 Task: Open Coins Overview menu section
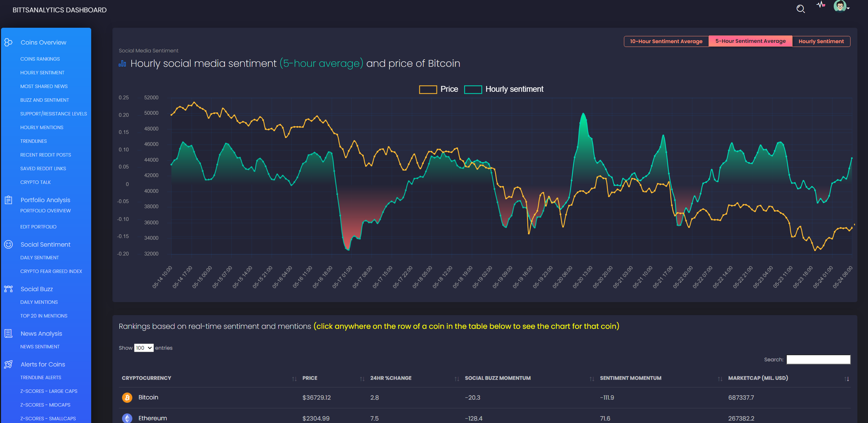[x=44, y=42]
